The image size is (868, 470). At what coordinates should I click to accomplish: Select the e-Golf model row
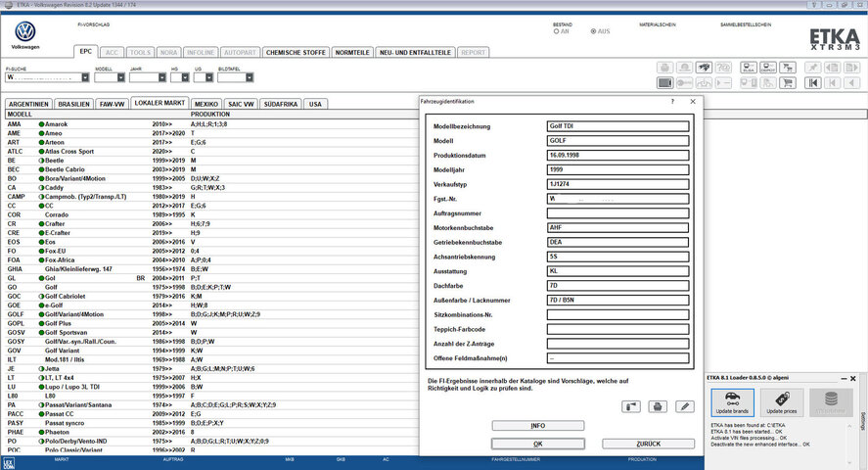point(210,305)
